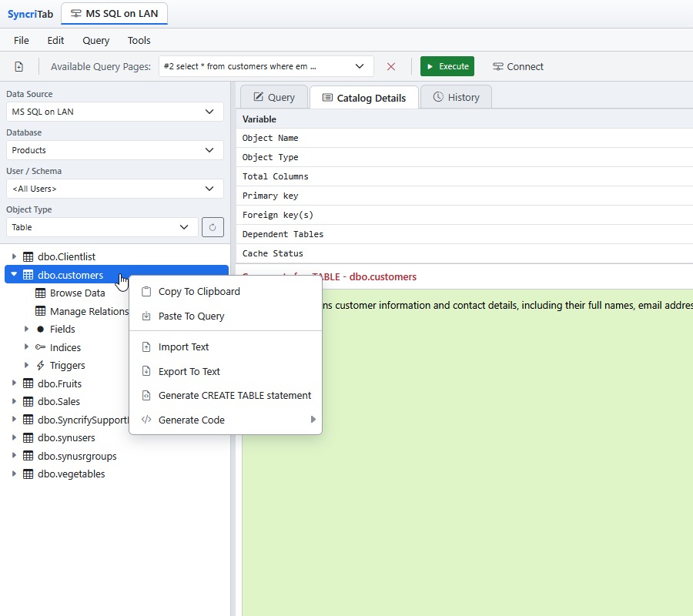Click the Generate Code brackets icon
This screenshot has width=693, height=616.
(146, 420)
